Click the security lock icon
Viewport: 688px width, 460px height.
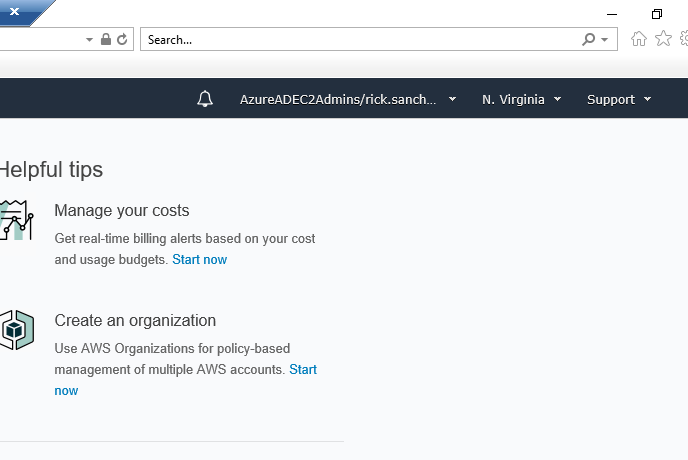tap(106, 39)
